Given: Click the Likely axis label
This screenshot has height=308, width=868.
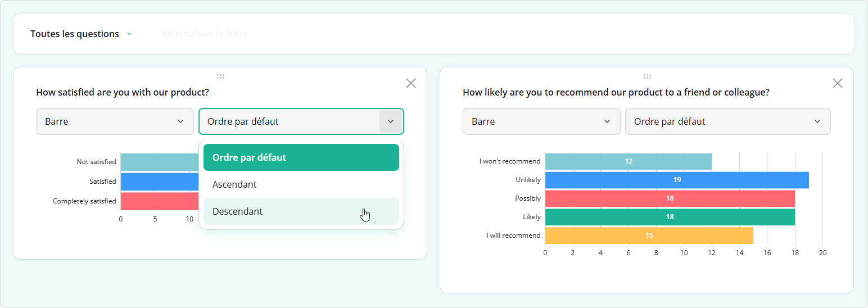Looking at the screenshot, I should pos(531,217).
